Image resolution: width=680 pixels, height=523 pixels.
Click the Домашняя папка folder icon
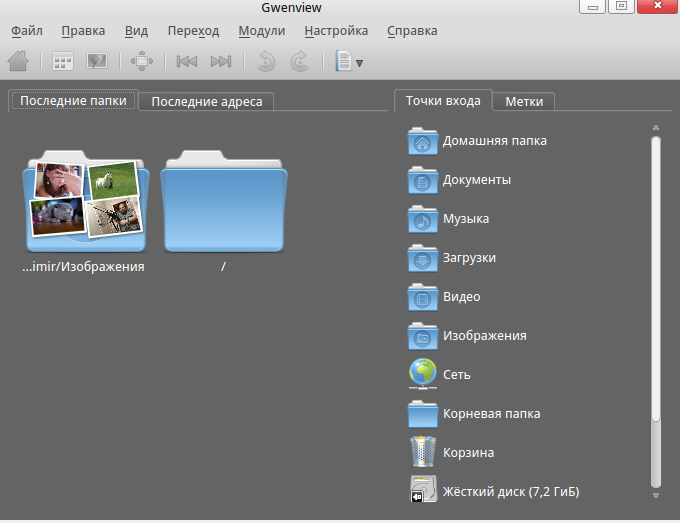422,141
